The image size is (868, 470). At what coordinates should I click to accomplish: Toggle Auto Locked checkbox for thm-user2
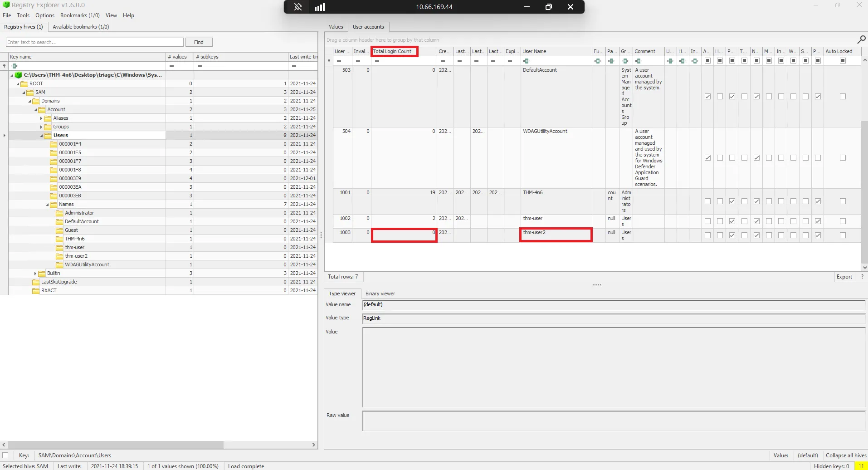coord(843,235)
